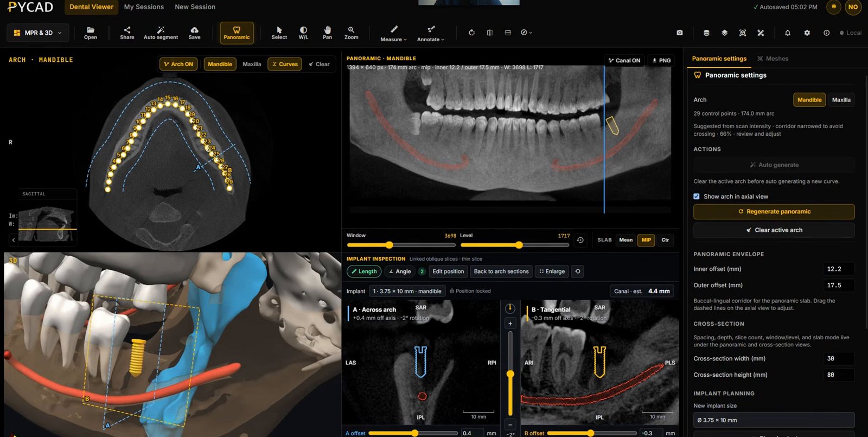
Task: Reset window/level with the history icon
Action: click(580, 240)
